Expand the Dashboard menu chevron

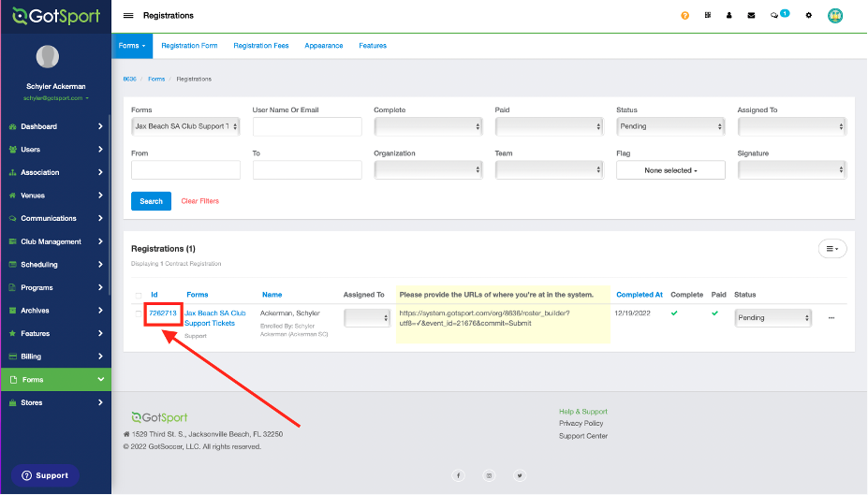tap(100, 126)
